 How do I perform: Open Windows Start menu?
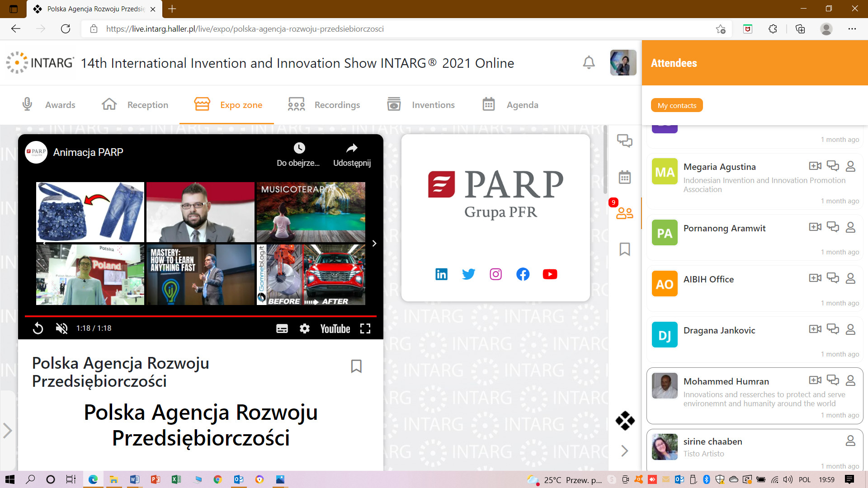[x=10, y=479]
